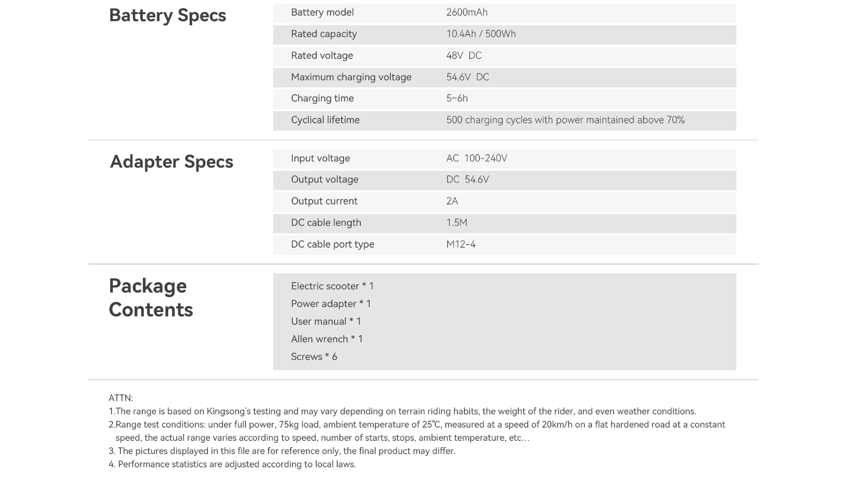Select the Battery model row label
Image resolution: width=847 pixels, height=504 pixels.
pos(322,12)
